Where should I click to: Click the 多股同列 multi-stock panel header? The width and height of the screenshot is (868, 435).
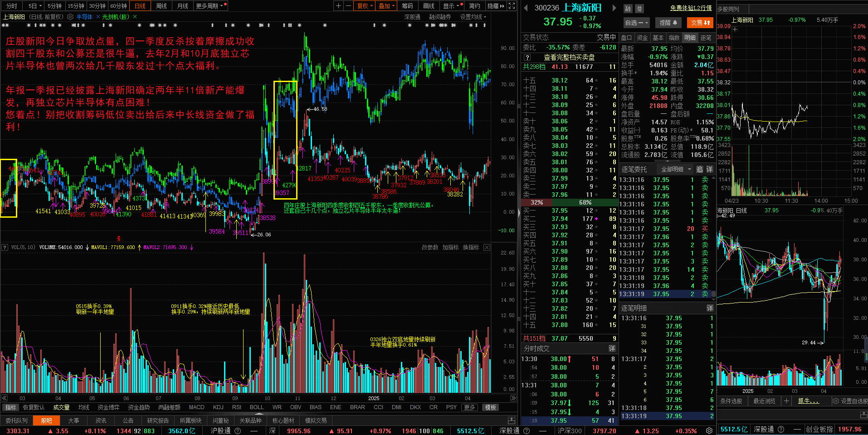click(x=728, y=9)
